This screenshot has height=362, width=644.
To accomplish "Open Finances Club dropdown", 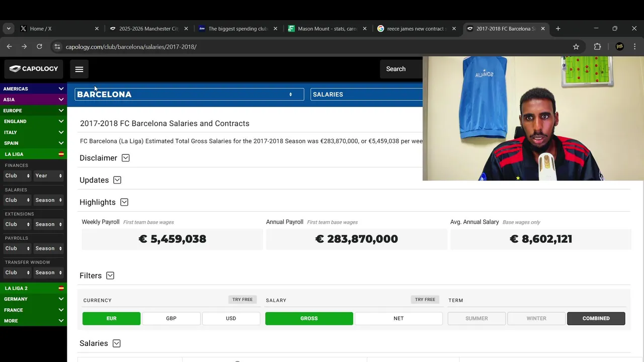I will pos(18,175).
